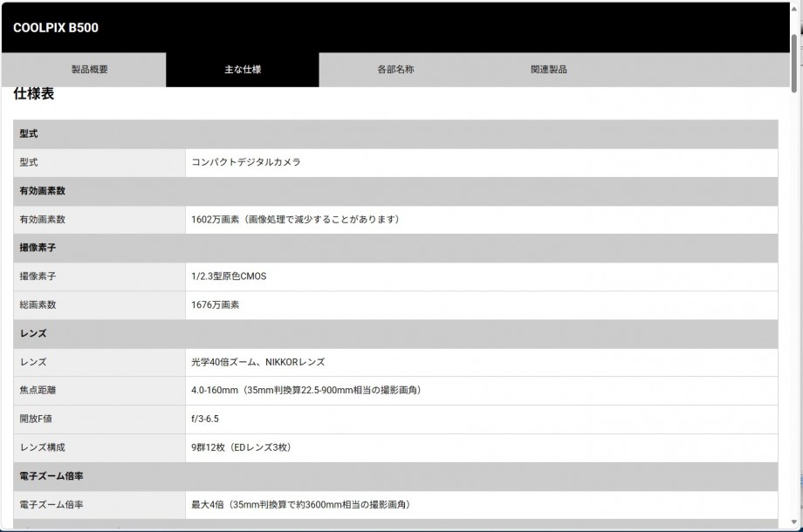Go to the 関連製品 tab
Screen dimensions: 803x532
point(548,70)
